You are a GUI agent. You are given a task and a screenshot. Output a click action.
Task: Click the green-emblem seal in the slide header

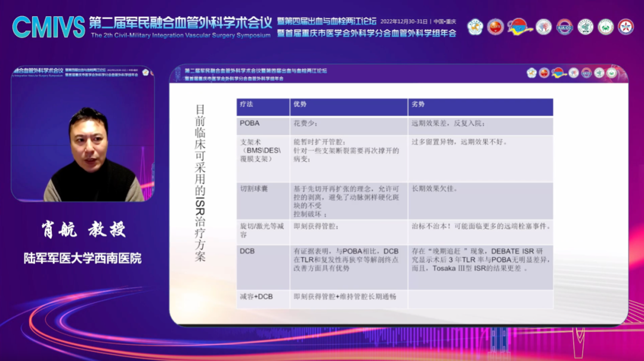coord(612,73)
